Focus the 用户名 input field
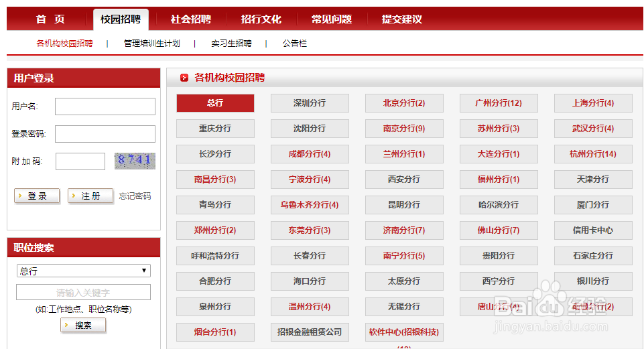 (105, 107)
